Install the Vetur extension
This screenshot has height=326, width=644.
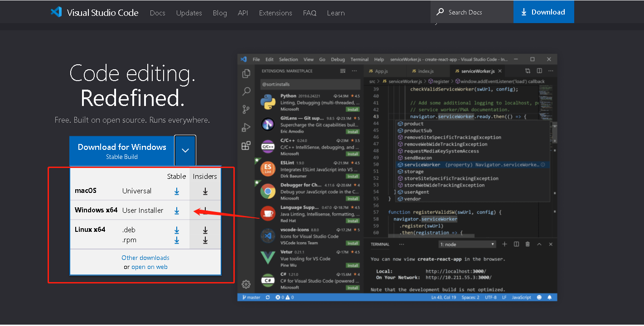pos(353,265)
